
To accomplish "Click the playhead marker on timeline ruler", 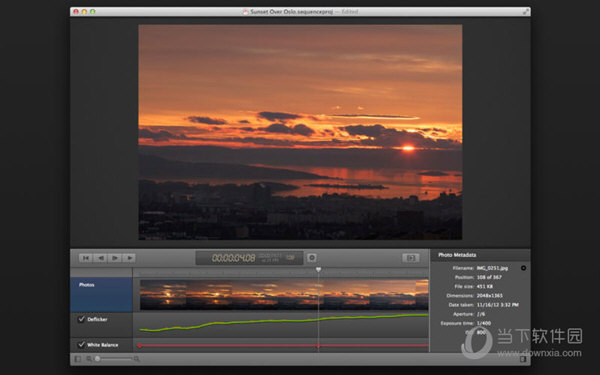I will [318, 270].
